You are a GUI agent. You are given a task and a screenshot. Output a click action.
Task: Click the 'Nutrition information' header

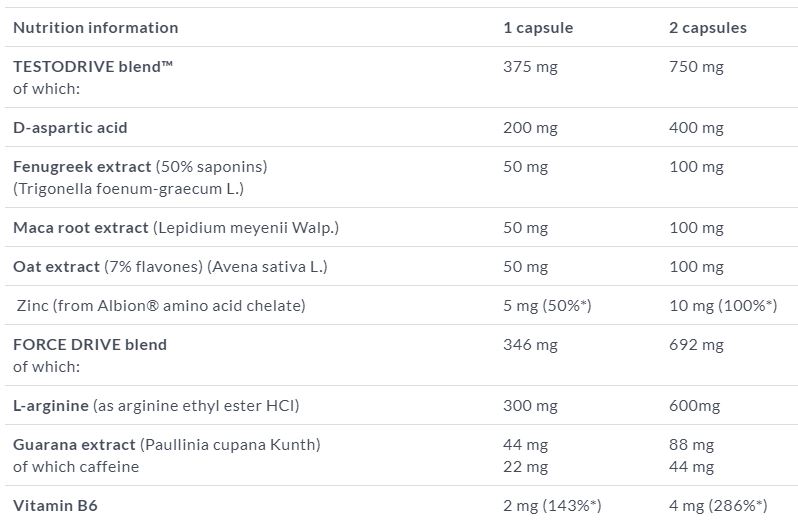click(95, 28)
